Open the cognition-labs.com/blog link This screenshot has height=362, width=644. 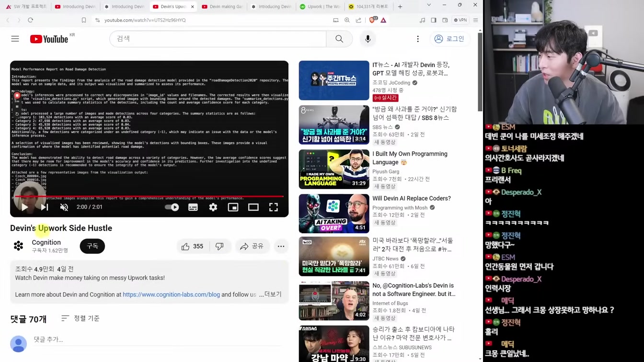pyautogui.click(x=171, y=294)
